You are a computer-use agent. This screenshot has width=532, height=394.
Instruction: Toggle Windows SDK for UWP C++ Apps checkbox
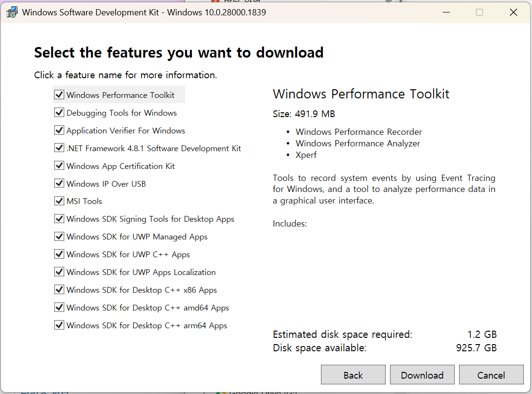point(59,254)
